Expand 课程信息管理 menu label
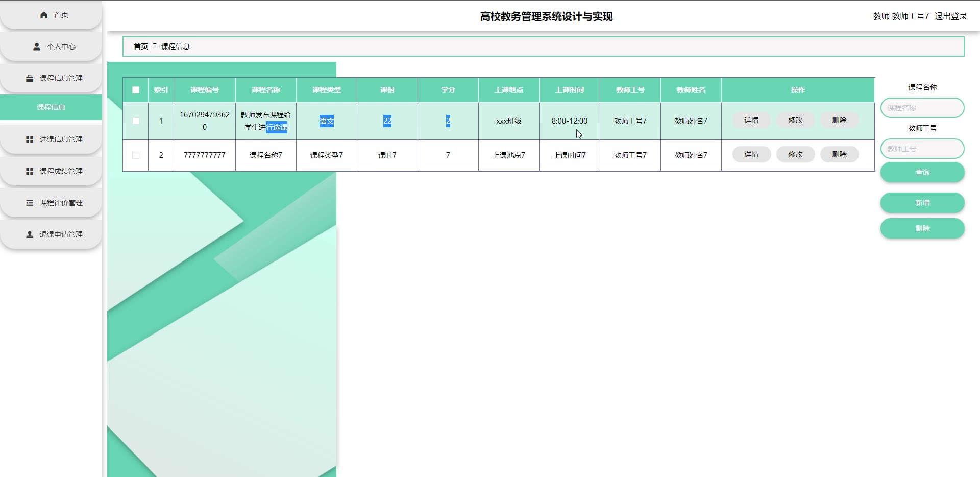Screen dimensions: 980x477 (61, 78)
